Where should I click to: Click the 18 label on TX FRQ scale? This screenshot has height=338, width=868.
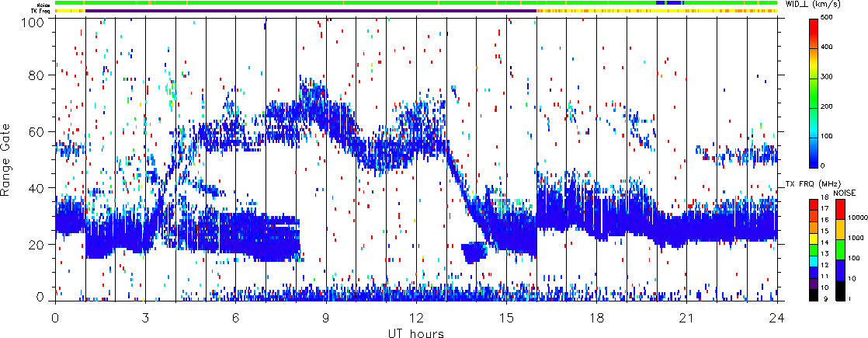point(826,198)
